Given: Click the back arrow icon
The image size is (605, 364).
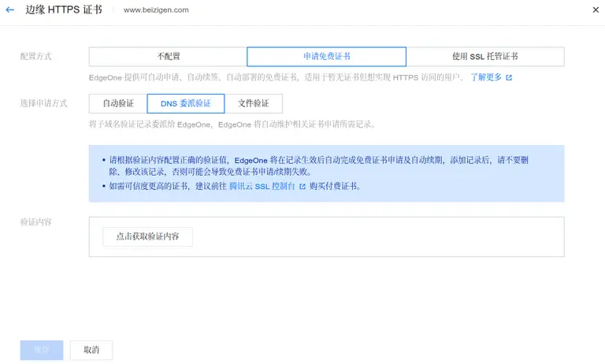Looking at the screenshot, I should 10,9.
